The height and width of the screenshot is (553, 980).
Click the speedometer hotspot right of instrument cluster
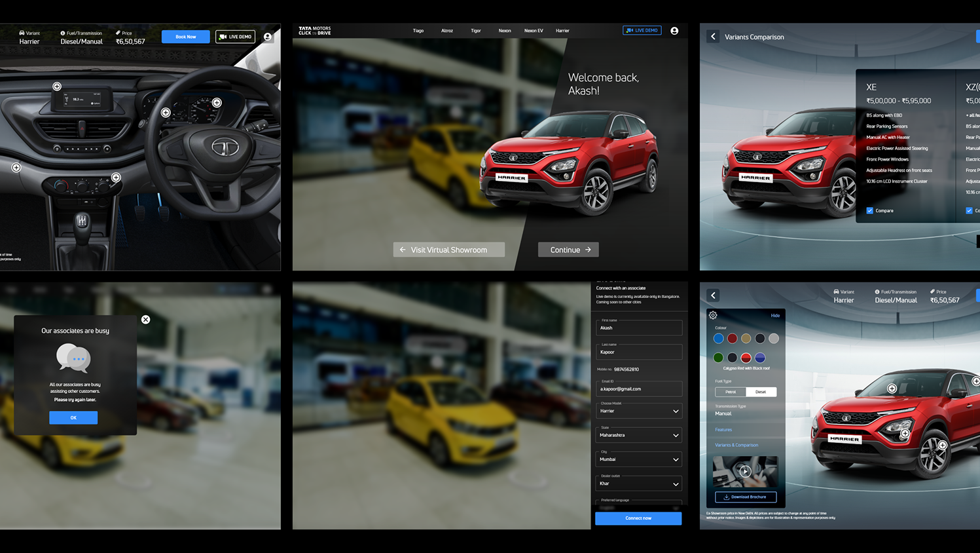tap(217, 103)
